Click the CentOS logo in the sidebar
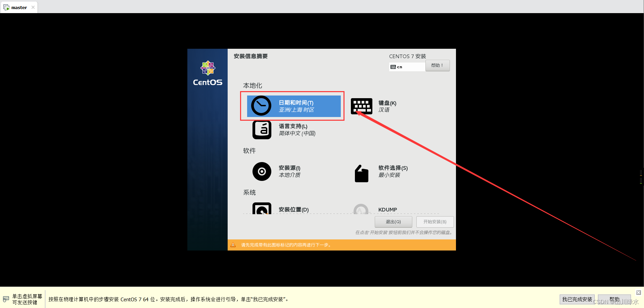The height and width of the screenshot is (308, 644). 207,72
